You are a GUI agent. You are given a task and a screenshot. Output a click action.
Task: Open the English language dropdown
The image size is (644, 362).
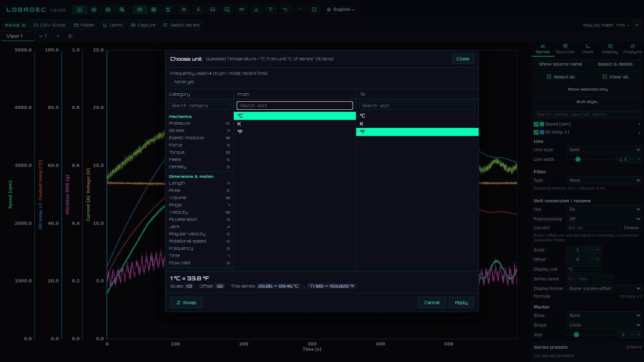(x=341, y=10)
